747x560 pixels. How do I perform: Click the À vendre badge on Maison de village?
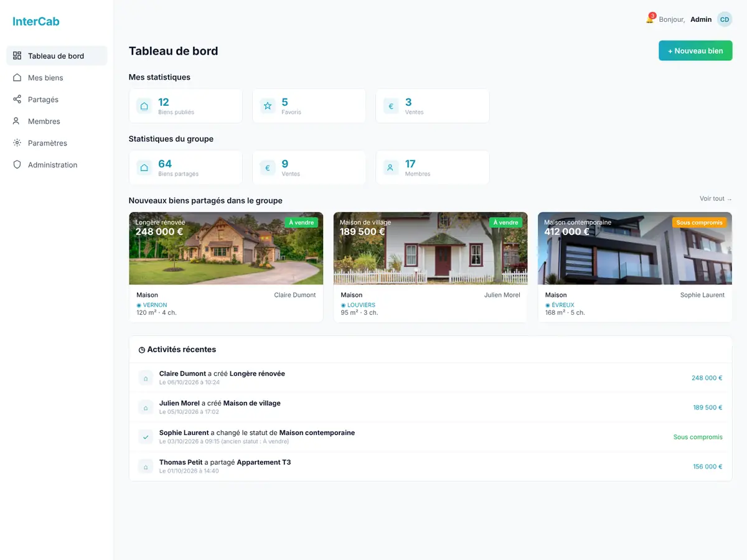(506, 223)
